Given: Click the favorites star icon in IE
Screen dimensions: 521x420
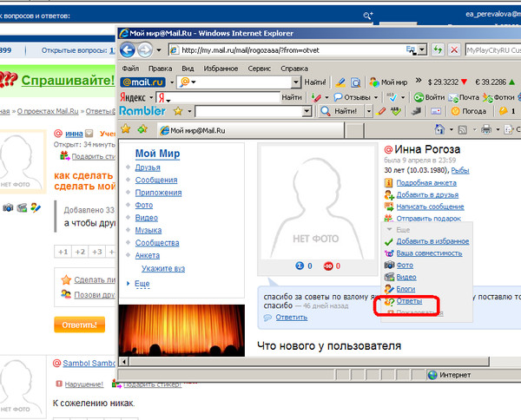Looking at the screenshot, I should tap(126, 128).
